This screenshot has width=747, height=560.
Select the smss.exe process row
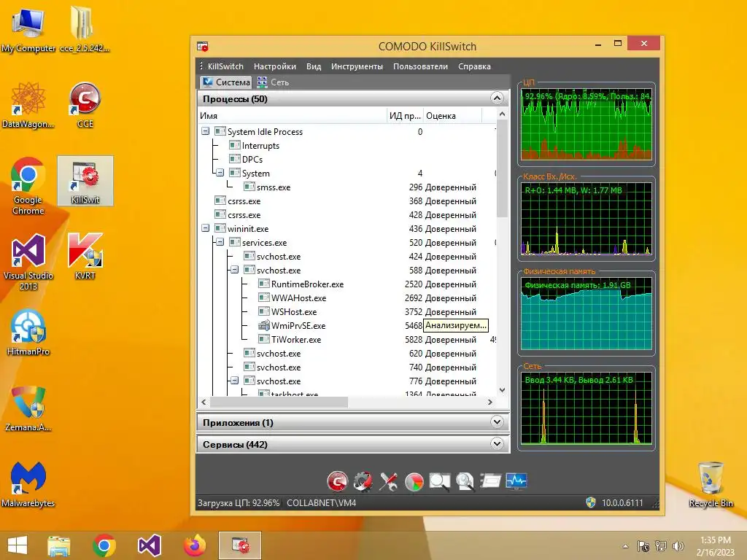(x=347, y=187)
